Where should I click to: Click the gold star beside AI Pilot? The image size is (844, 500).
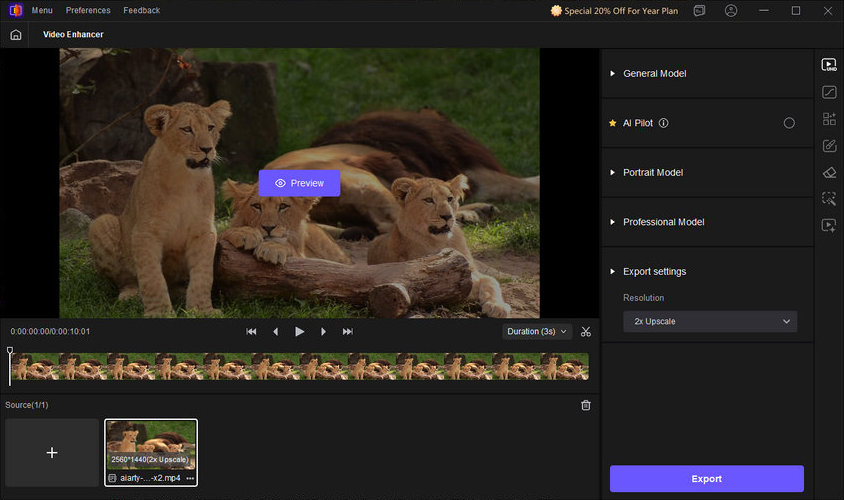613,123
